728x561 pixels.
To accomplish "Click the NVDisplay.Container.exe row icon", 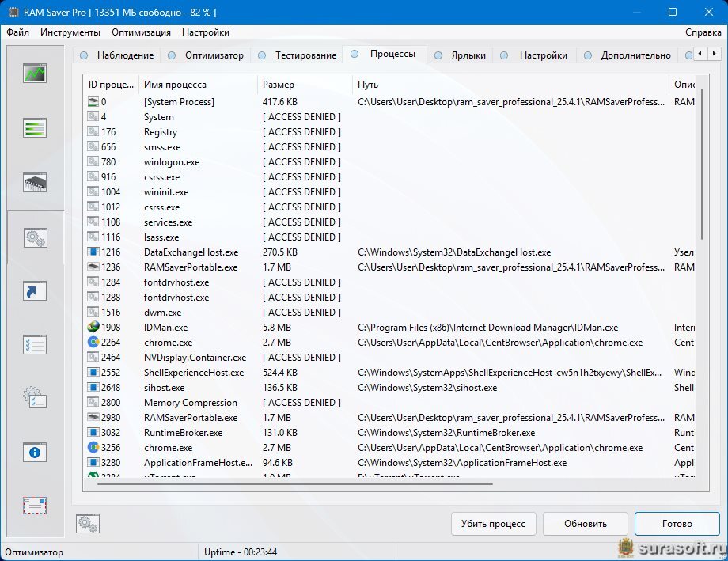I will tap(93, 357).
